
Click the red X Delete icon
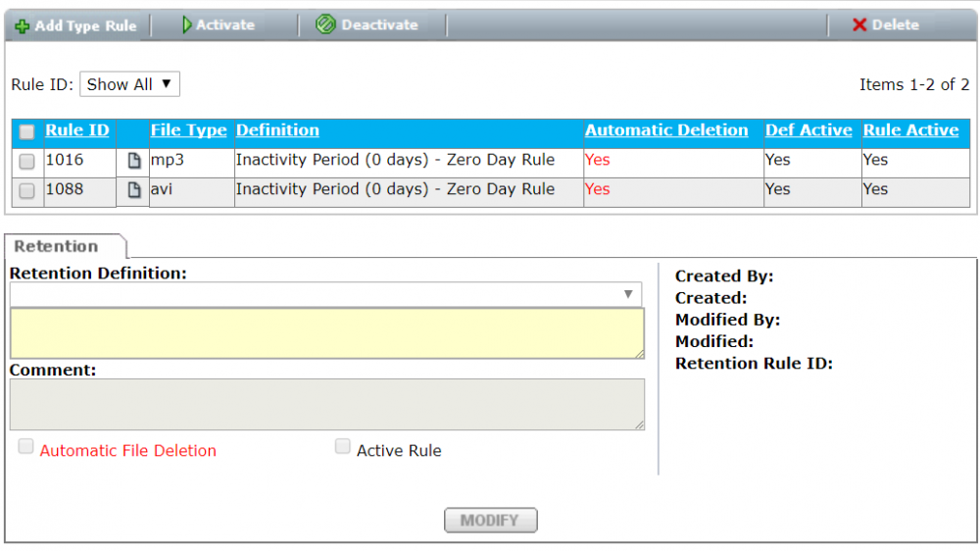coord(859,25)
